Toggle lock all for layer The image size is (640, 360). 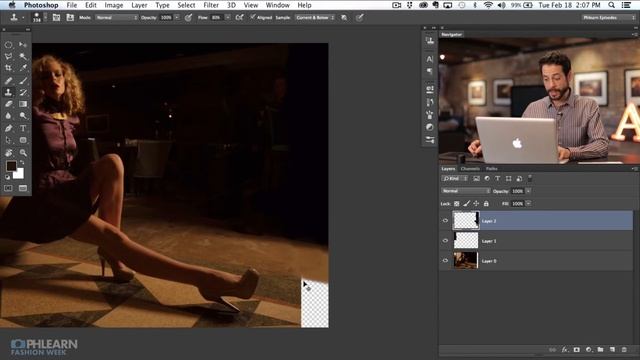(x=486, y=203)
